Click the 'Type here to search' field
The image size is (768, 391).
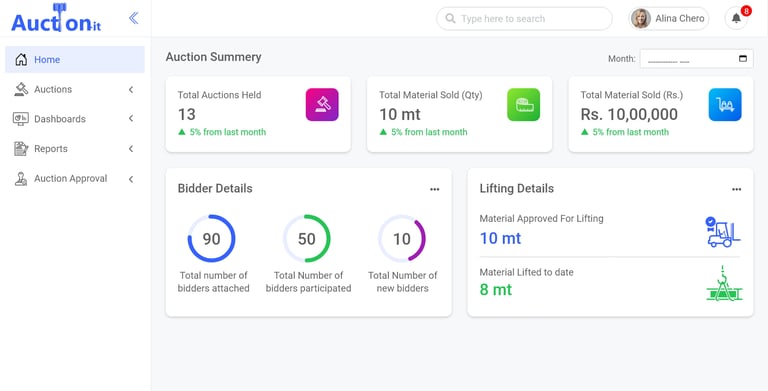pos(524,19)
